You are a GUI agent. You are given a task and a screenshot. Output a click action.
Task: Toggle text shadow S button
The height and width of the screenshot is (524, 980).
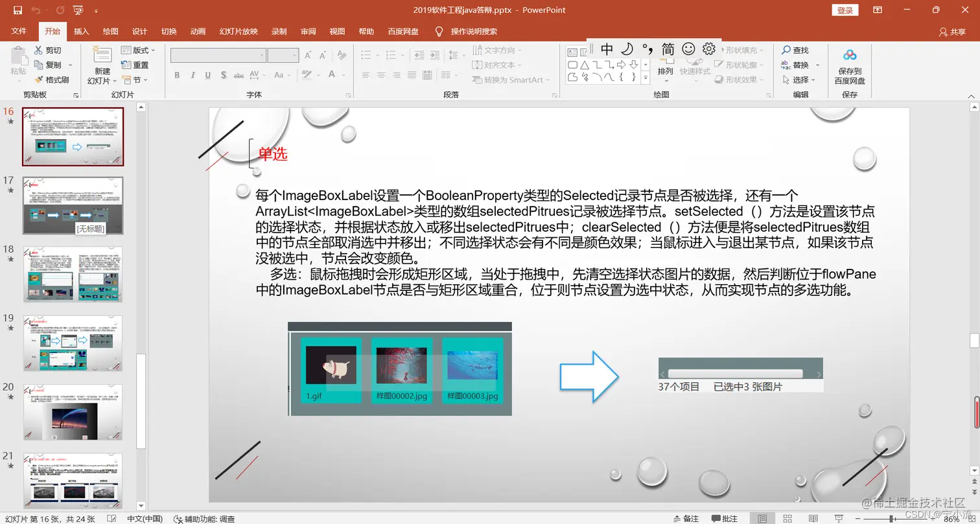(224, 75)
